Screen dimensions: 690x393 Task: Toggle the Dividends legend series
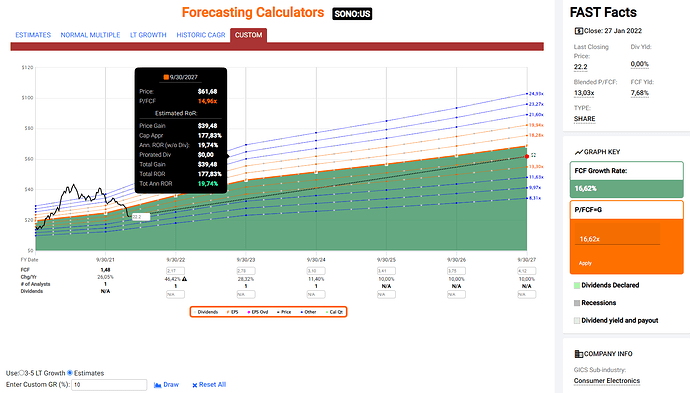pyautogui.click(x=206, y=312)
